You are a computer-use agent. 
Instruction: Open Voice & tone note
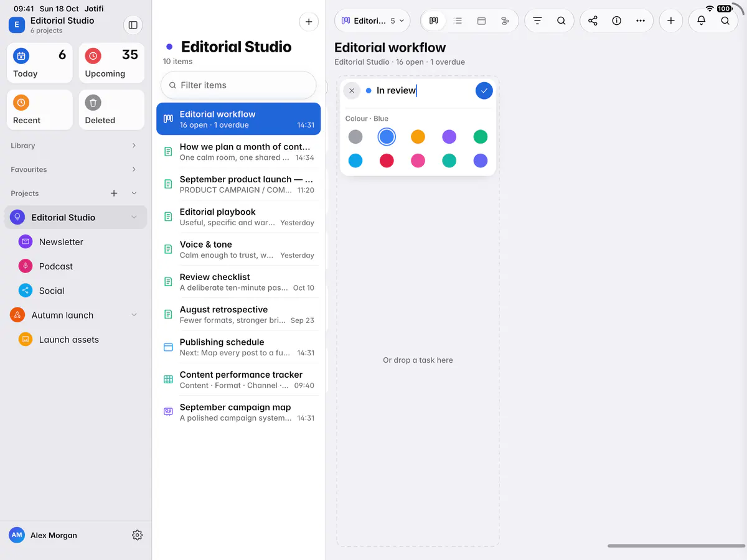click(x=238, y=250)
